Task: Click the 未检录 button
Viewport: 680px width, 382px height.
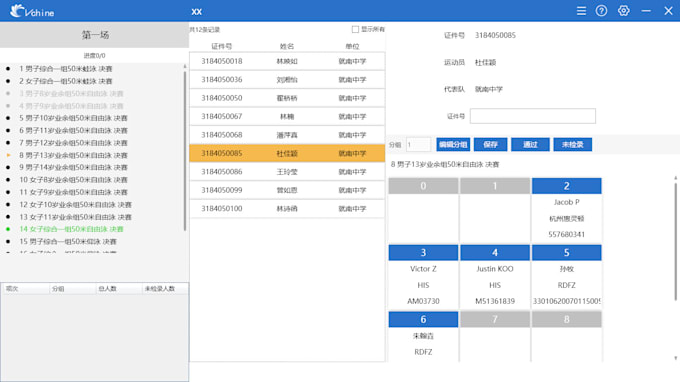Action: [572, 144]
